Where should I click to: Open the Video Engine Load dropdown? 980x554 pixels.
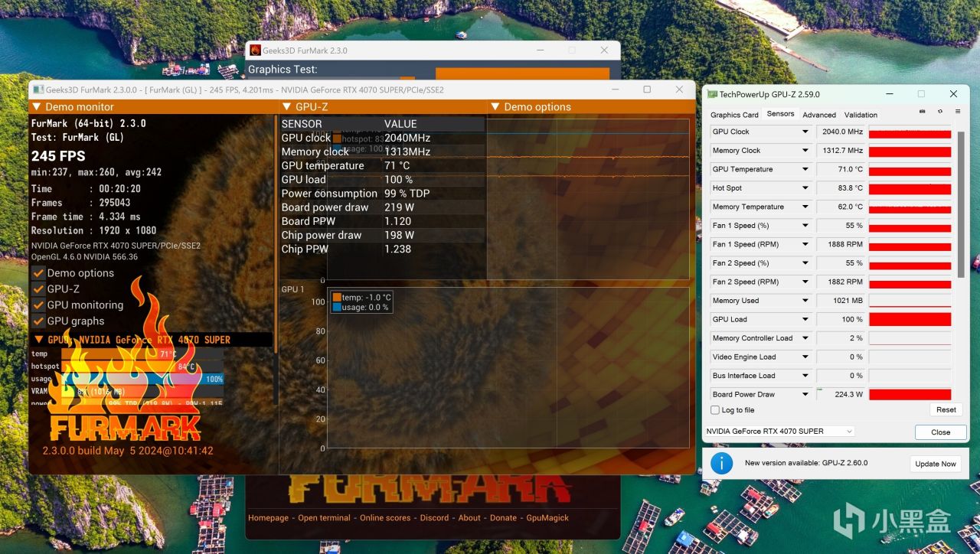coord(805,357)
